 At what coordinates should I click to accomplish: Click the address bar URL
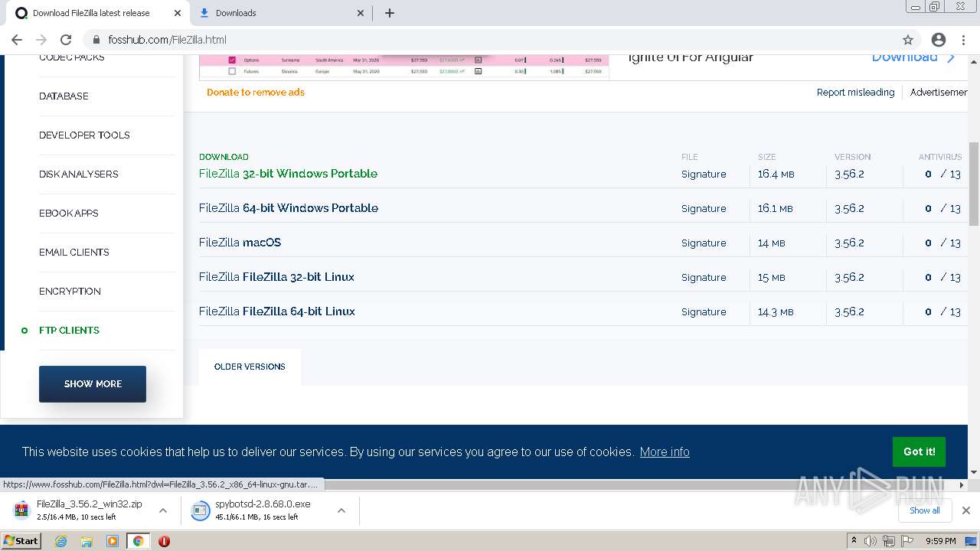pos(167,40)
